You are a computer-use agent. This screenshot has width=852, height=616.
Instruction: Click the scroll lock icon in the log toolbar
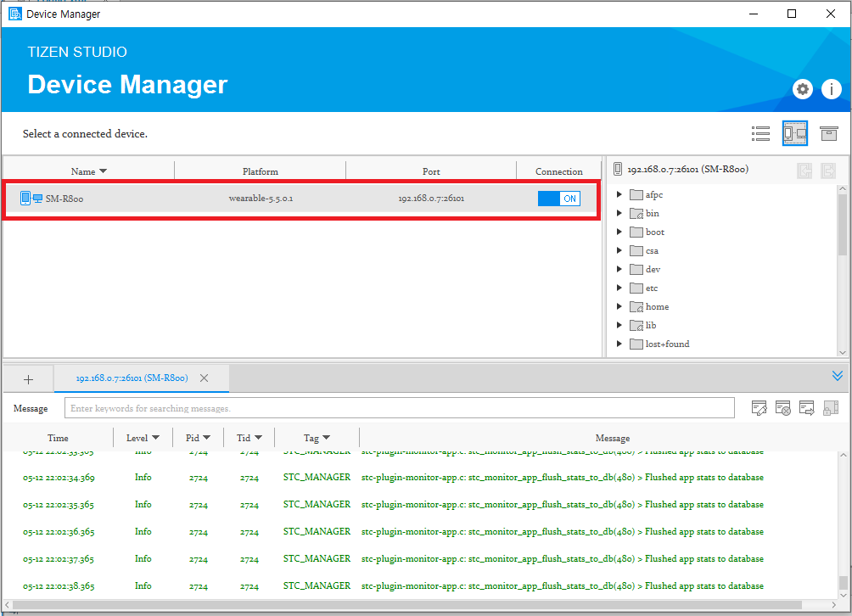point(831,408)
